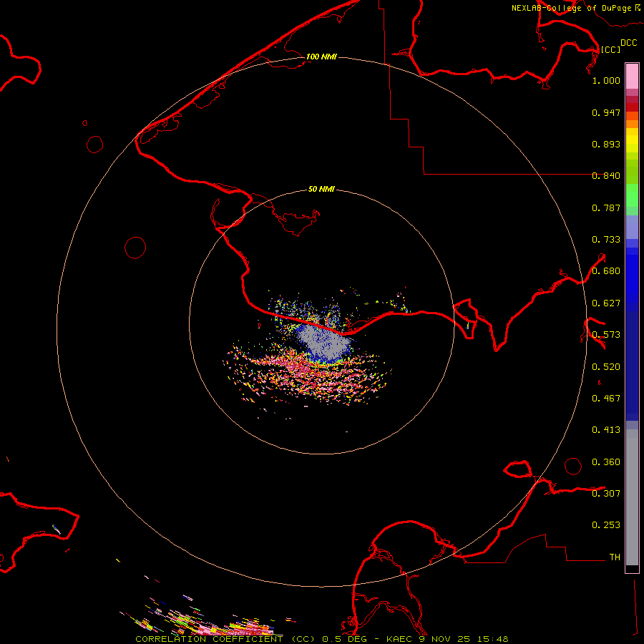Click the 0.467 value on the color scale
The width and height of the screenshot is (644, 644).
pyautogui.click(x=606, y=399)
